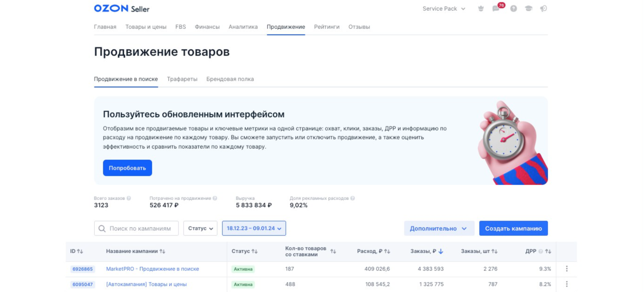The width and height of the screenshot is (644, 292).
Task: Click the orders count cell 2 276
Action: click(490, 269)
